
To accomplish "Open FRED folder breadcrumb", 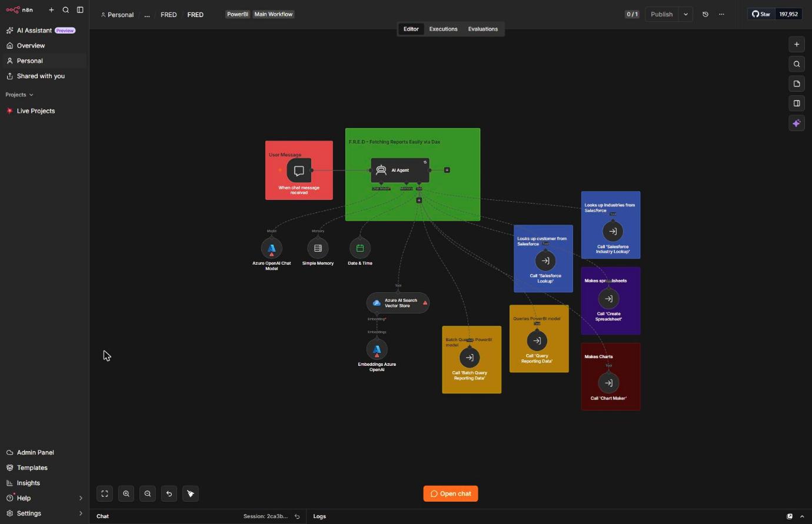I will pos(168,15).
